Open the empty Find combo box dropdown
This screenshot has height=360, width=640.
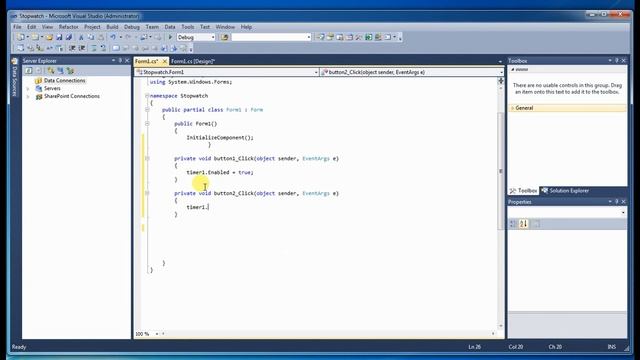click(x=309, y=38)
